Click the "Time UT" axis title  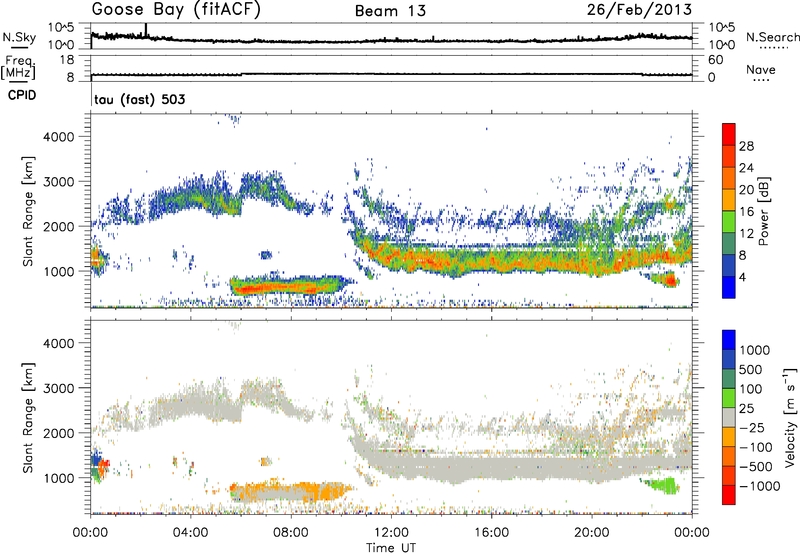coord(391,548)
